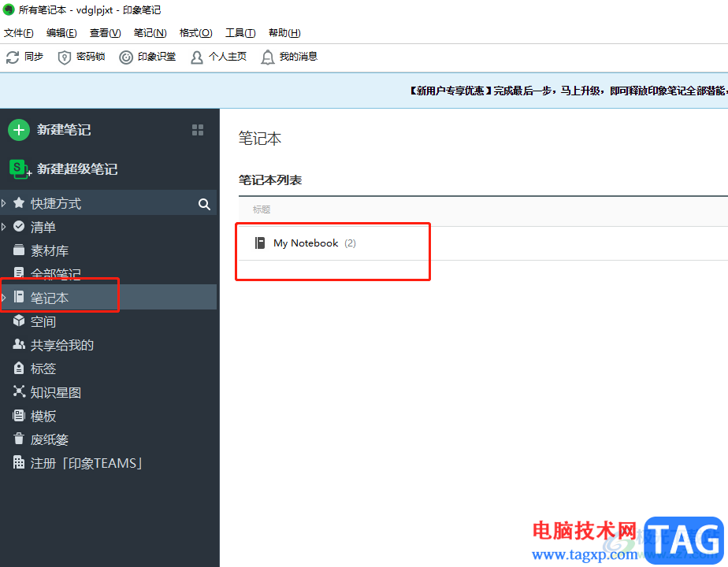Open the My Notebook row
Screen dimensions: 728x567
coord(483,243)
